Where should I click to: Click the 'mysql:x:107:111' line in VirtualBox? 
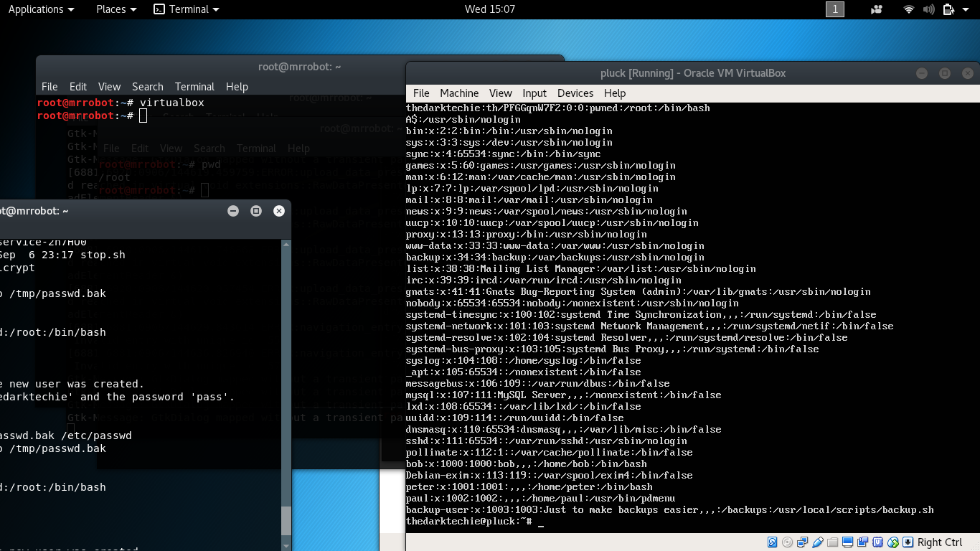tap(564, 395)
